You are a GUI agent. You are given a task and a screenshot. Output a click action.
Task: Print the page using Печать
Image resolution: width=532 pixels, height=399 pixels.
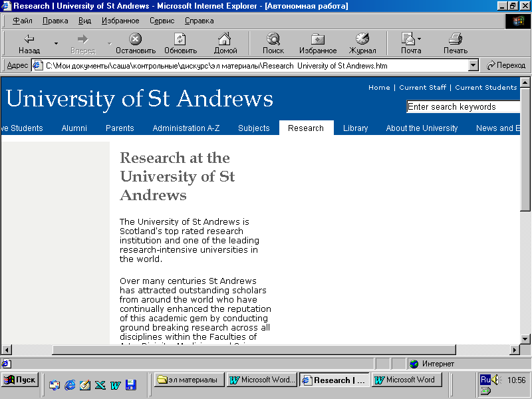[x=456, y=44]
